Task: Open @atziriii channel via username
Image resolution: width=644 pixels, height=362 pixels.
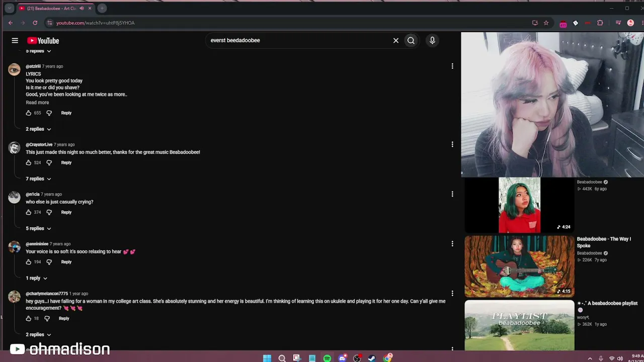Action: coord(33,66)
